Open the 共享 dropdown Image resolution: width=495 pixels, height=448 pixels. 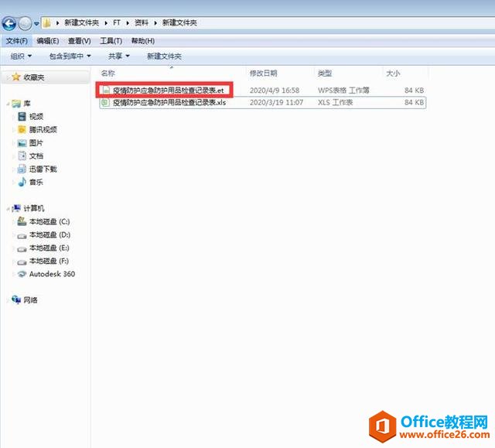118,56
